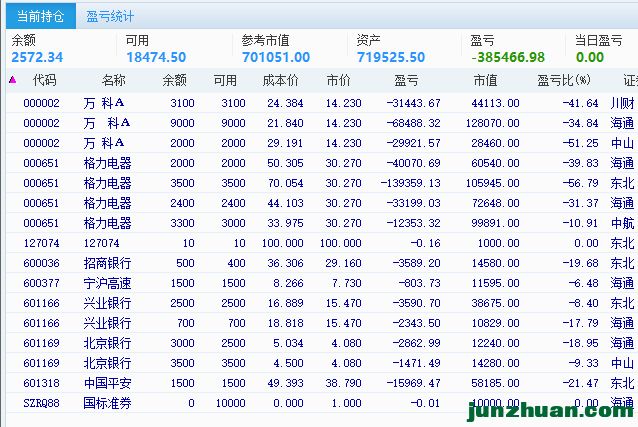Click the loss cell -0.16
The height and width of the screenshot is (427, 638).
pyautogui.click(x=425, y=243)
